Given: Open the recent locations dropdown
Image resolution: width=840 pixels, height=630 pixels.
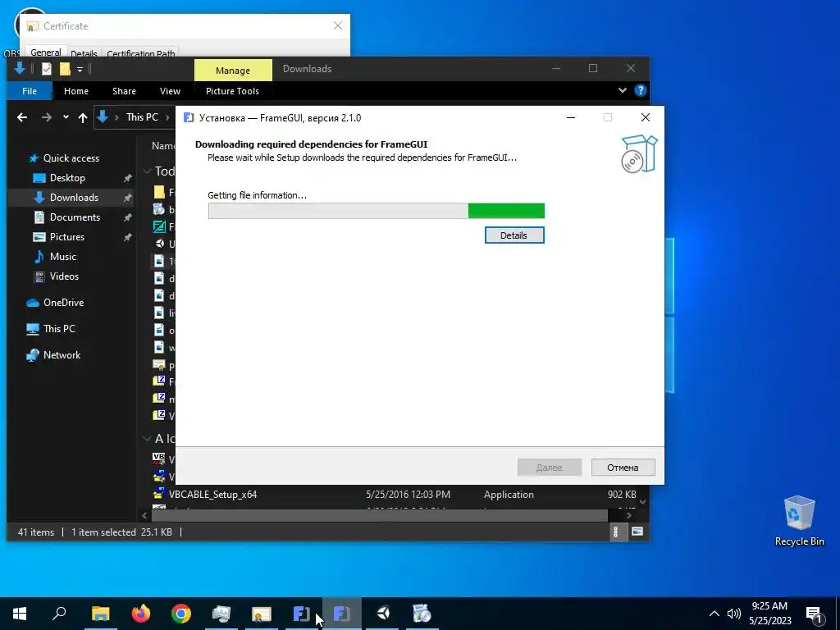Looking at the screenshot, I should [x=66, y=117].
